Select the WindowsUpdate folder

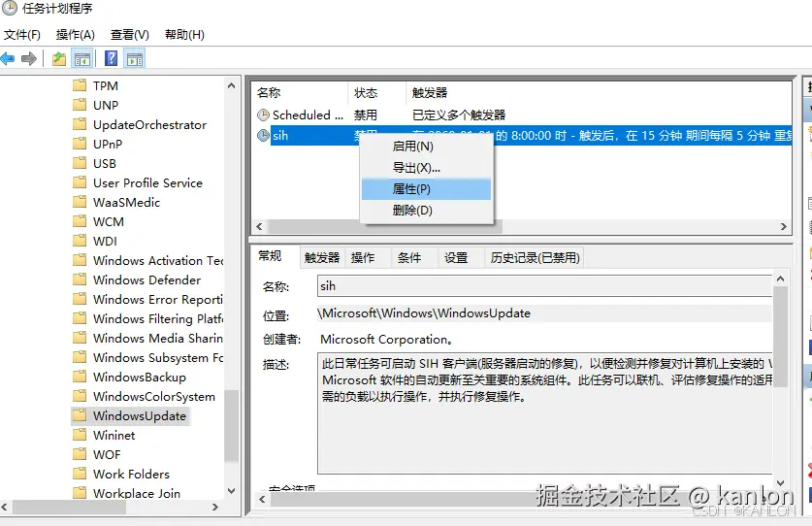pos(140,416)
